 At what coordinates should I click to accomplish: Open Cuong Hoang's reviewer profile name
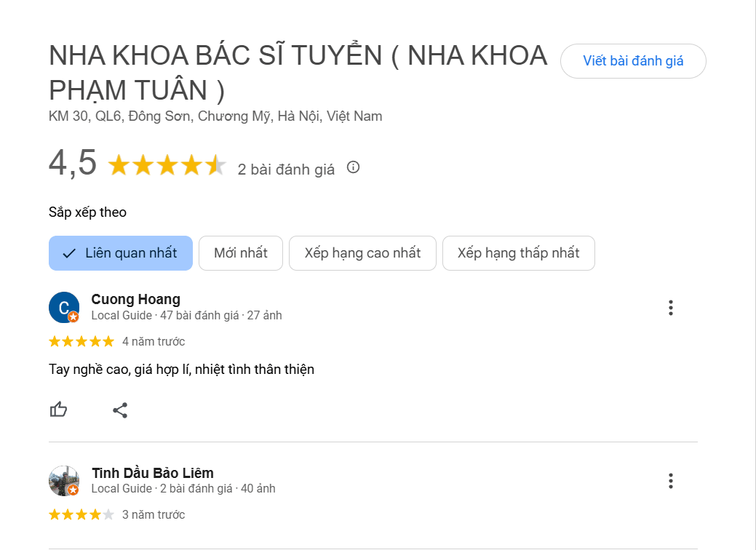pos(135,299)
